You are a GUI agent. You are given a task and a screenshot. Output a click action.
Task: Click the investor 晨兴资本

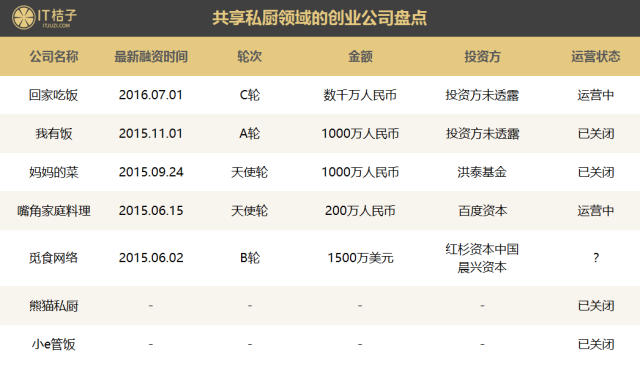(482, 267)
